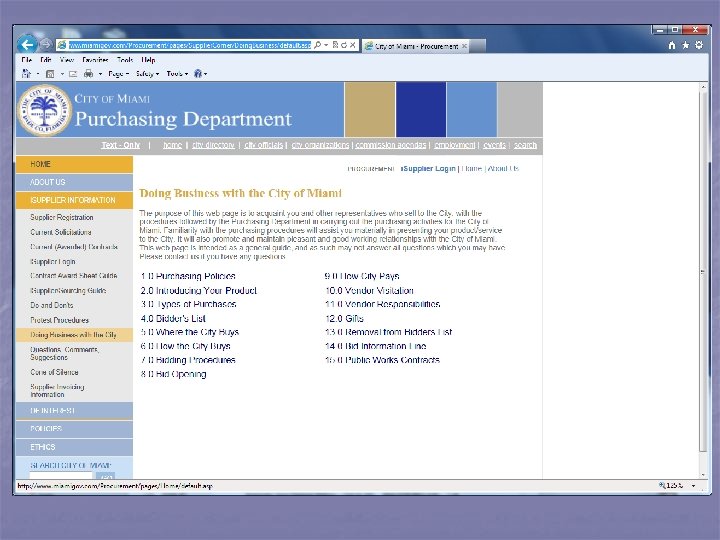This screenshot has height=540, width=720.
Task: Open the address bar search dropdown arrow
Action: coord(326,45)
